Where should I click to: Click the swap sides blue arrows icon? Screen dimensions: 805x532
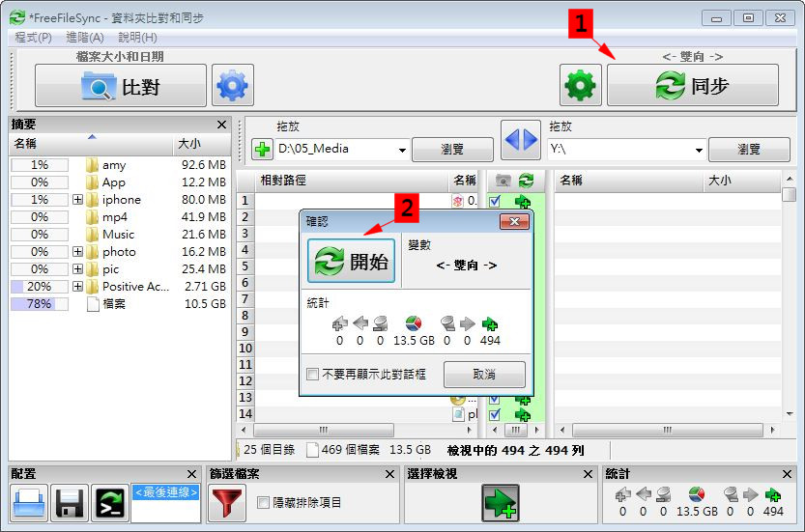520,140
